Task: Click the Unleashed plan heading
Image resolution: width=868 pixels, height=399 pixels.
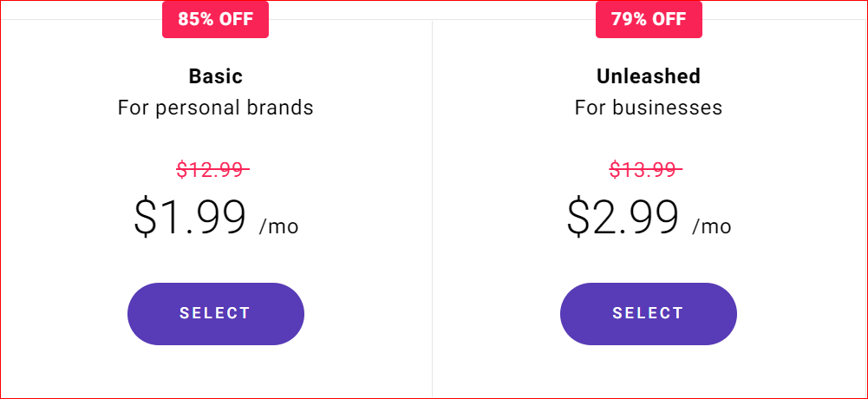Action: coord(648,76)
